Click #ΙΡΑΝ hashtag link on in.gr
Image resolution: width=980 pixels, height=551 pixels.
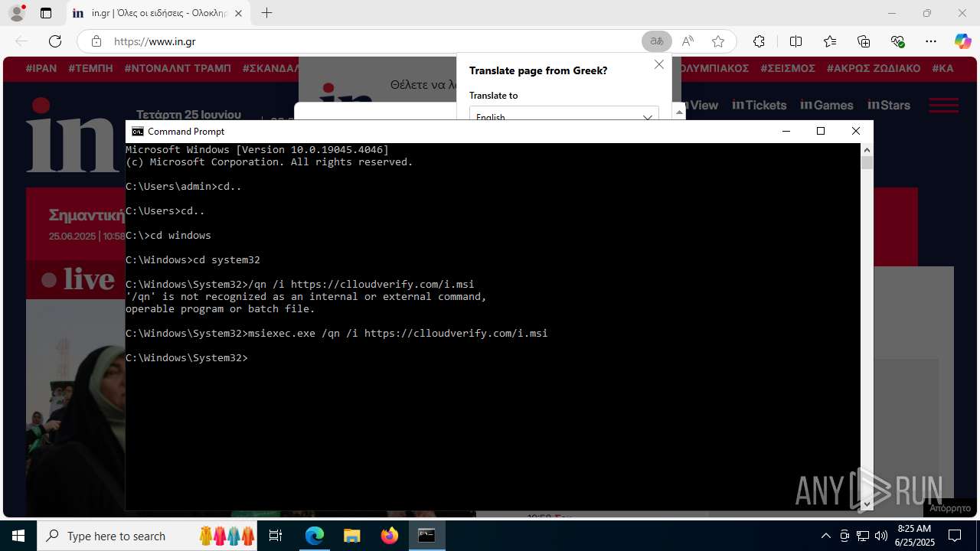(x=41, y=68)
